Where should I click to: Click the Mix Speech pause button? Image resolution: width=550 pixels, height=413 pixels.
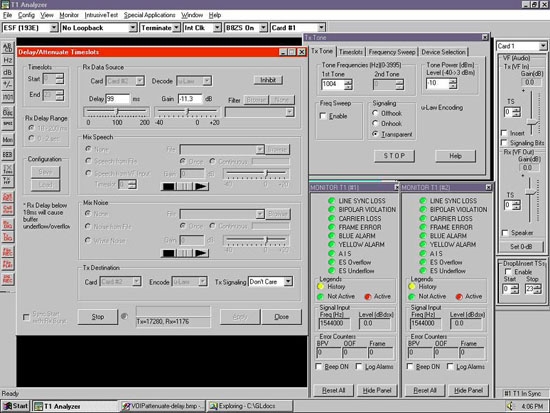point(185,186)
